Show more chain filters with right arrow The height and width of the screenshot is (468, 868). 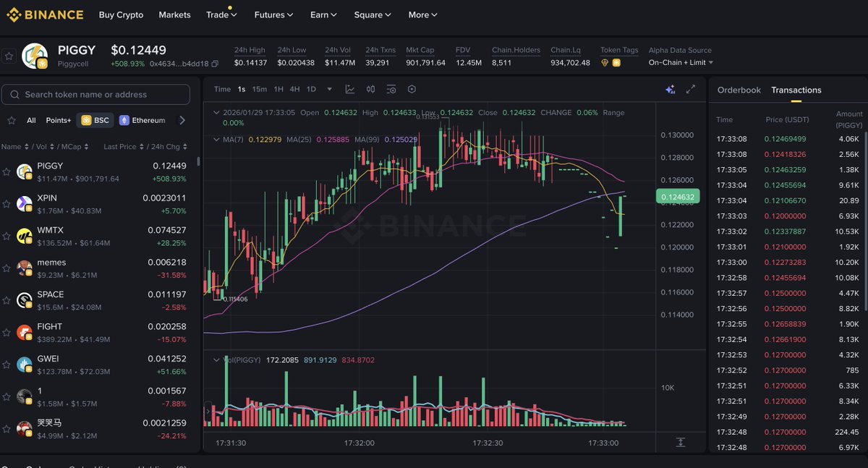182,120
